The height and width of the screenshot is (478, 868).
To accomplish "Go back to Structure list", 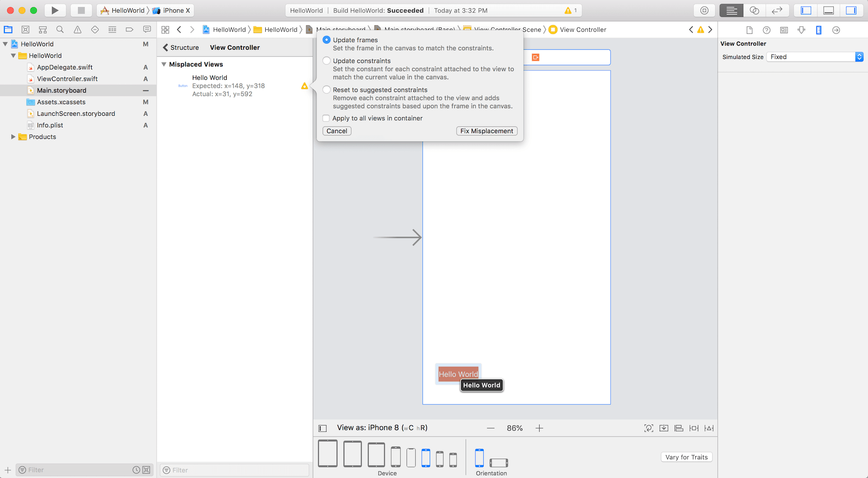I will point(181,47).
